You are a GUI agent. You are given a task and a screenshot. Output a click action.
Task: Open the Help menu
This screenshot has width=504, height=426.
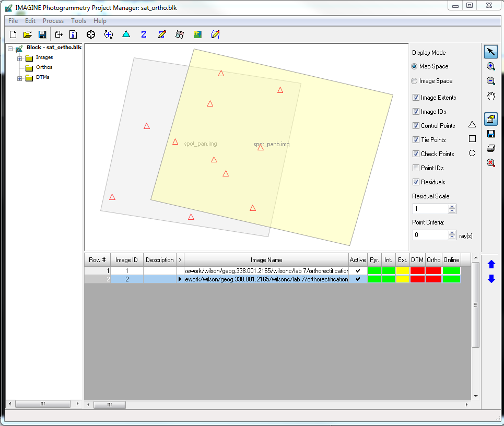(100, 20)
